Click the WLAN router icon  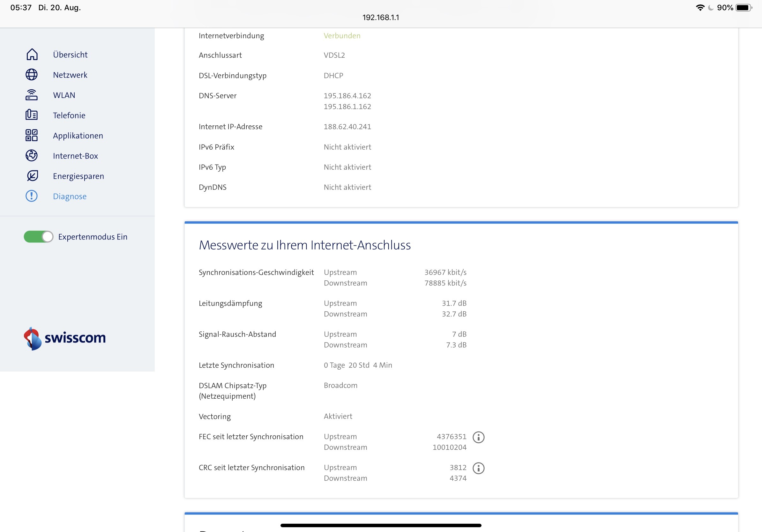32,95
